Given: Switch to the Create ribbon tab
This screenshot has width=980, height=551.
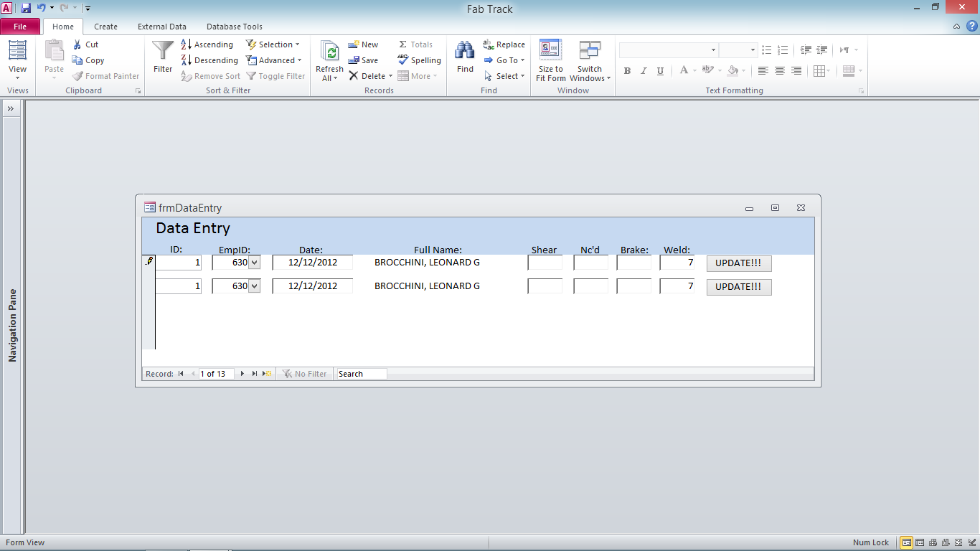Looking at the screenshot, I should (x=105, y=27).
